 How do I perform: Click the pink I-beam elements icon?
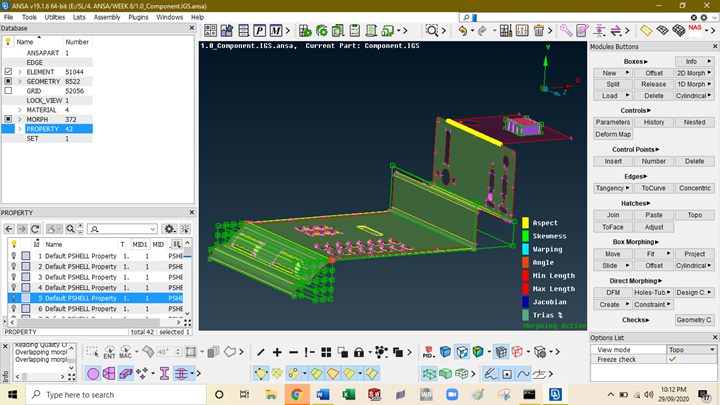click(x=164, y=374)
